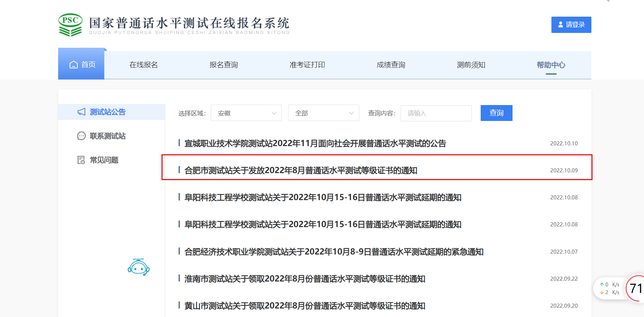This screenshot has width=644, height=317.
Task: Focus the 查询内容 input field
Action: (436, 113)
